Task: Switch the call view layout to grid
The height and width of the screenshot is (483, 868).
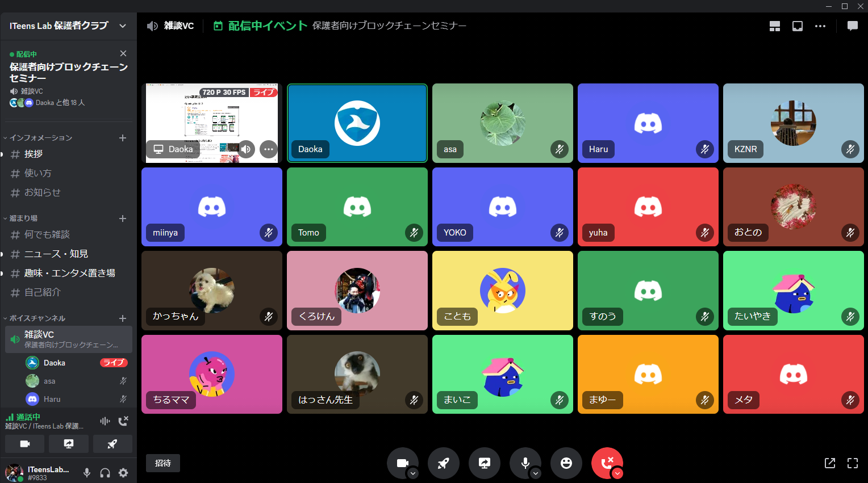Action: coord(775,26)
